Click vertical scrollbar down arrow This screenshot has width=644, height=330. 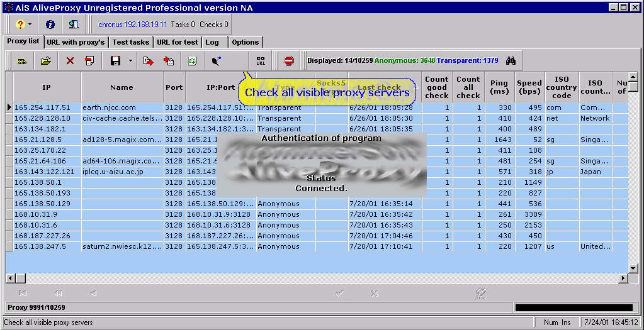click(x=633, y=268)
